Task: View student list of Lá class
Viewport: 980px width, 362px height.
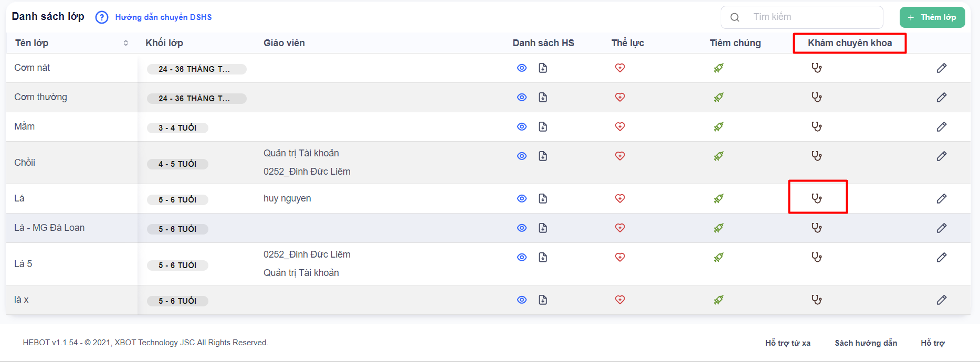Action: point(522,198)
